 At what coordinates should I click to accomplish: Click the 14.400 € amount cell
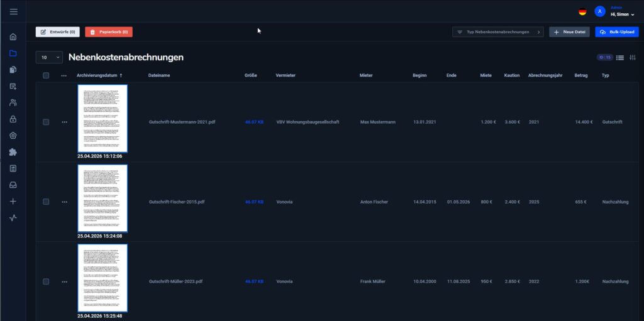point(584,122)
